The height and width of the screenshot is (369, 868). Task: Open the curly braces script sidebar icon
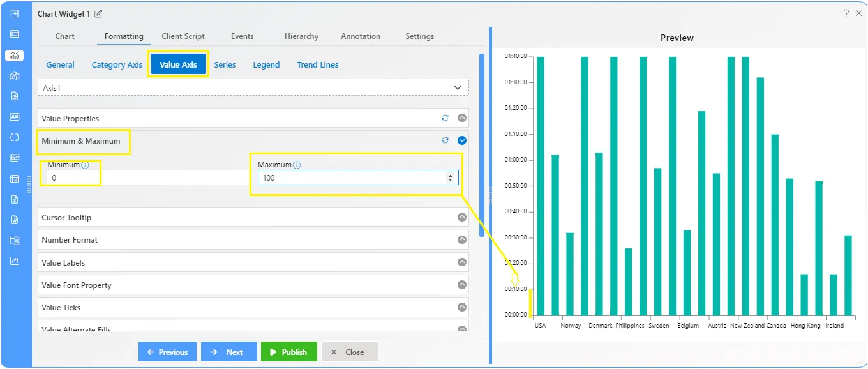15,137
